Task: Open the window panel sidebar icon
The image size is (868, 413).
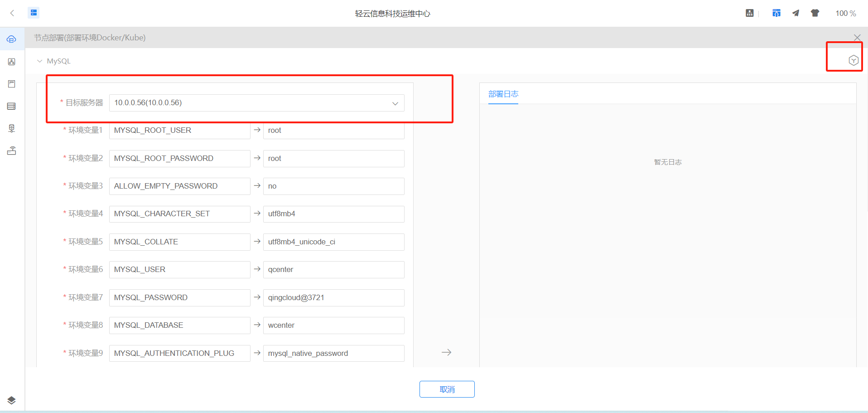Action: pos(12,84)
